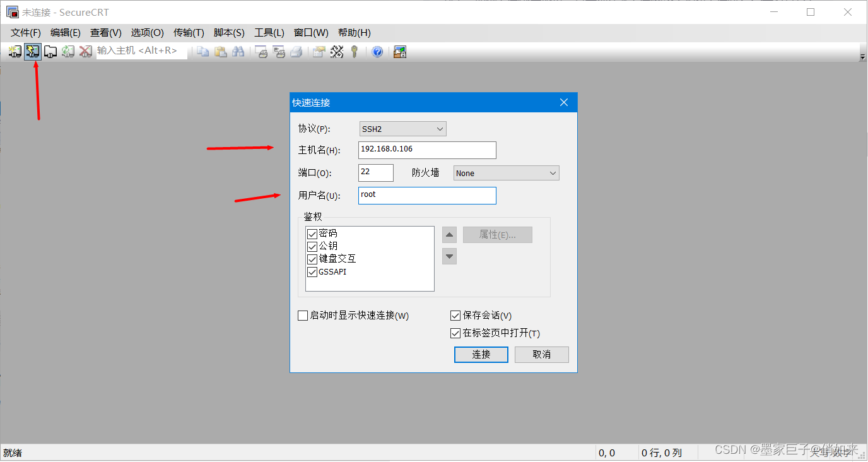
Task: Open the 编辑(E) menu
Action: [x=66, y=33]
